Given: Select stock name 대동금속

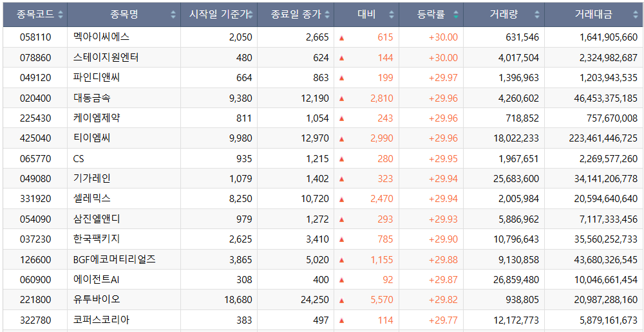Looking at the screenshot, I should [91, 98].
